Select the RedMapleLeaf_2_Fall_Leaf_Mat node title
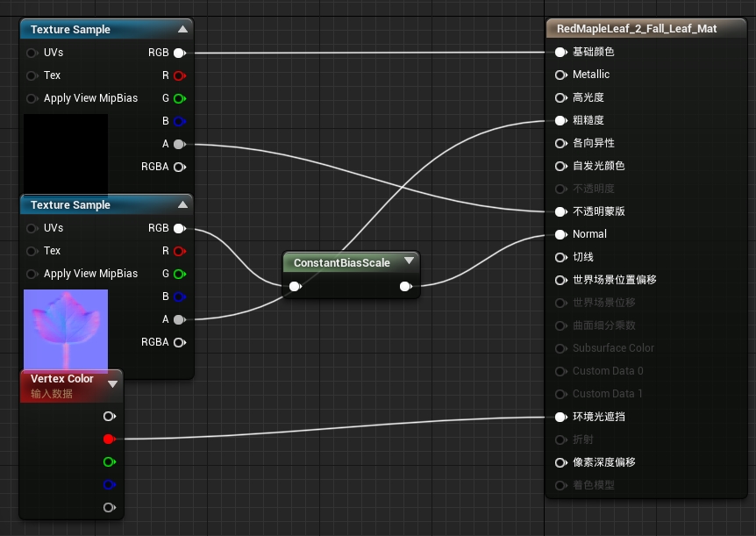This screenshot has width=756, height=536. tap(637, 28)
